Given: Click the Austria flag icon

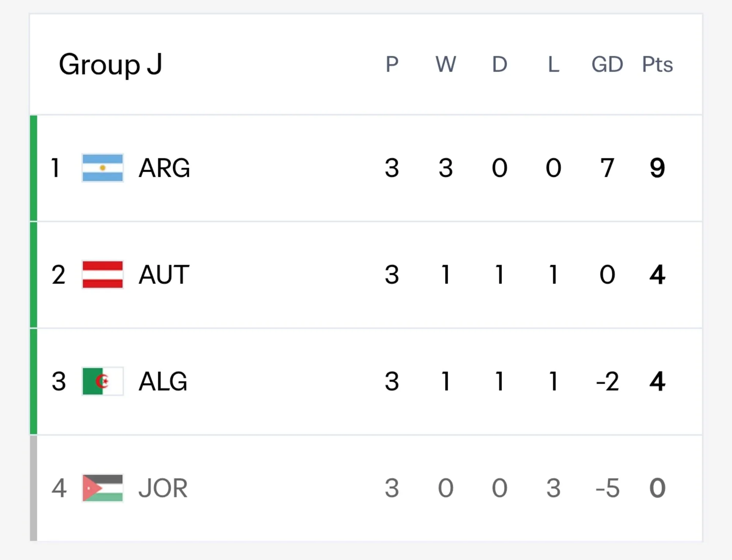Looking at the screenshot, I should [x=102, y=275].
